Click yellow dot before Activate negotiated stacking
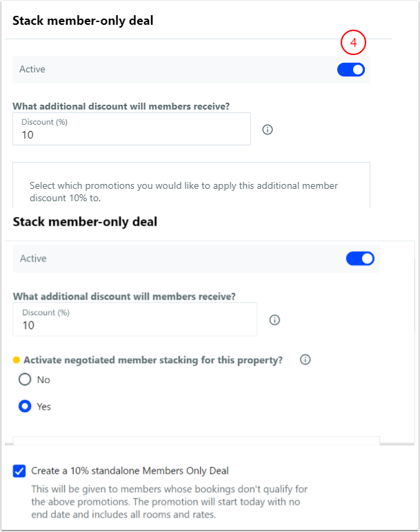Viewport: 420px width, 532px height. (x=17, y=360)
